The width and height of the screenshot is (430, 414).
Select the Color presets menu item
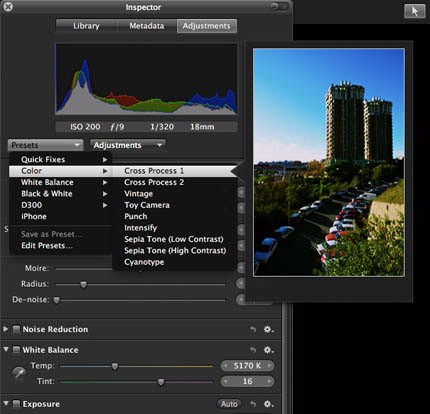click(61, 171)
